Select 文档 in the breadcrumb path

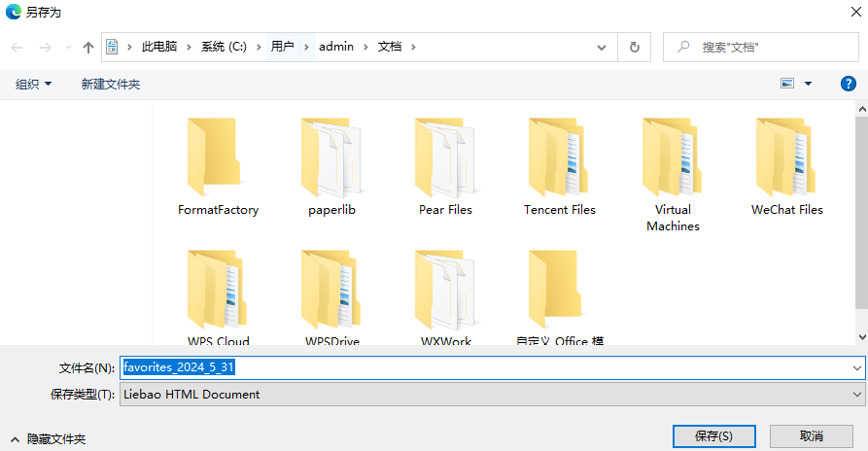(x=390, y=47)
